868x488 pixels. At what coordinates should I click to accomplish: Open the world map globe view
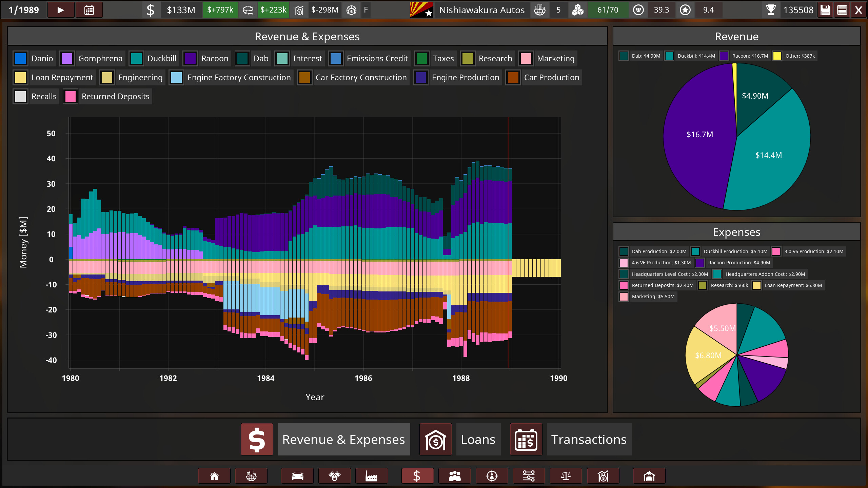point(251,476)
